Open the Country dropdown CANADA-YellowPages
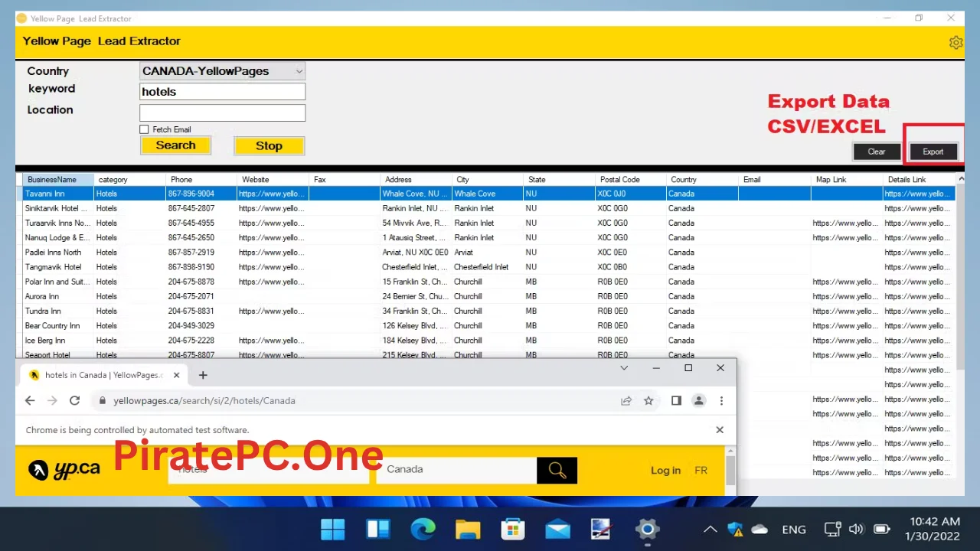This screenshot has width=980, height=551. coord(222,71)
